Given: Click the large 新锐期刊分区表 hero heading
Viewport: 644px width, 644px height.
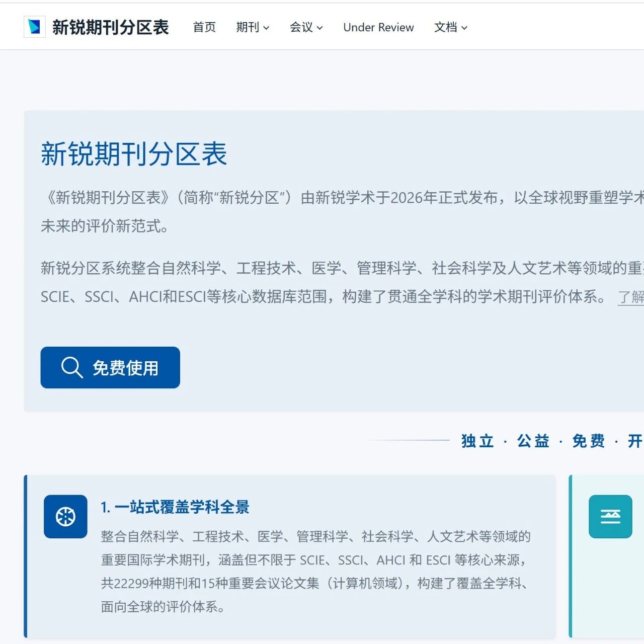Looking at the screenshot, I should pos(134,154).
